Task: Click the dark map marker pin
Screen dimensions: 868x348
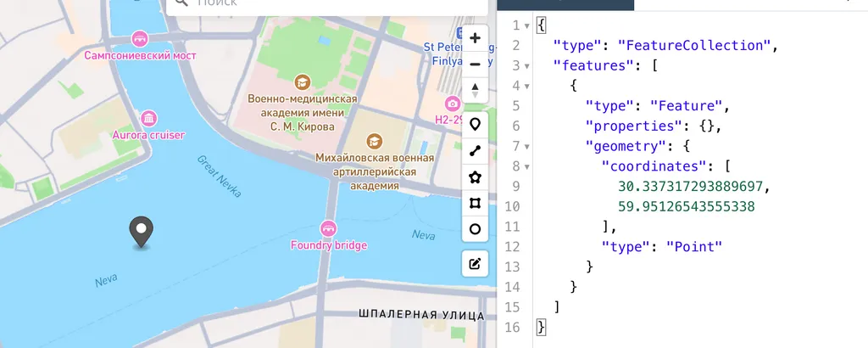Action: click(x=141, y=231)
